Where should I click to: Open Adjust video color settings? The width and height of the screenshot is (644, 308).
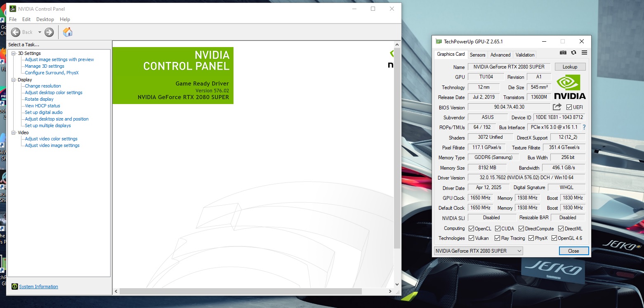[x=51, y=139]
